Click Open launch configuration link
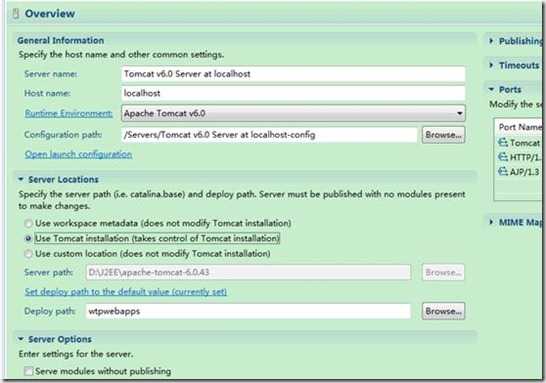The image size is (546, 383). pyautogui.click(x=78, y=154)
